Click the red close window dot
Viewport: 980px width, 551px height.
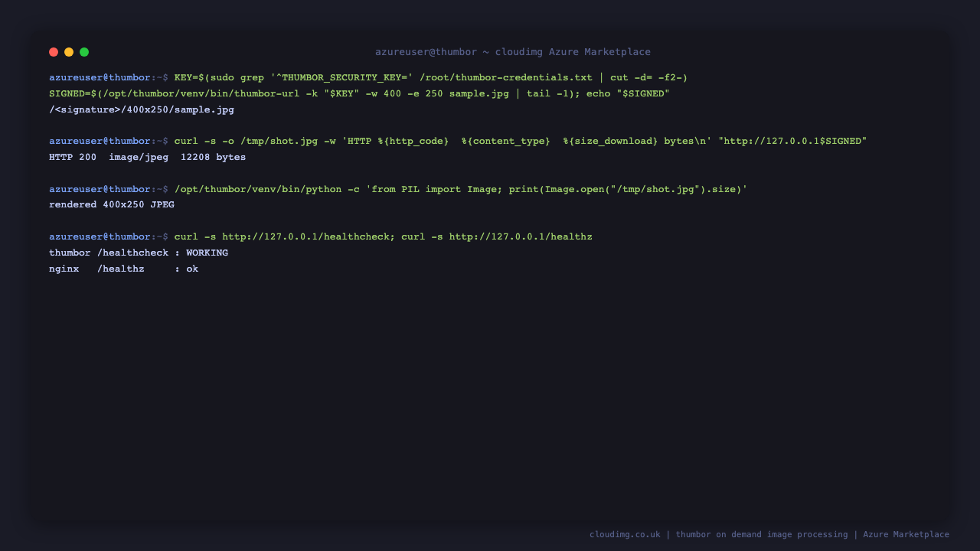tap(54, 52)
